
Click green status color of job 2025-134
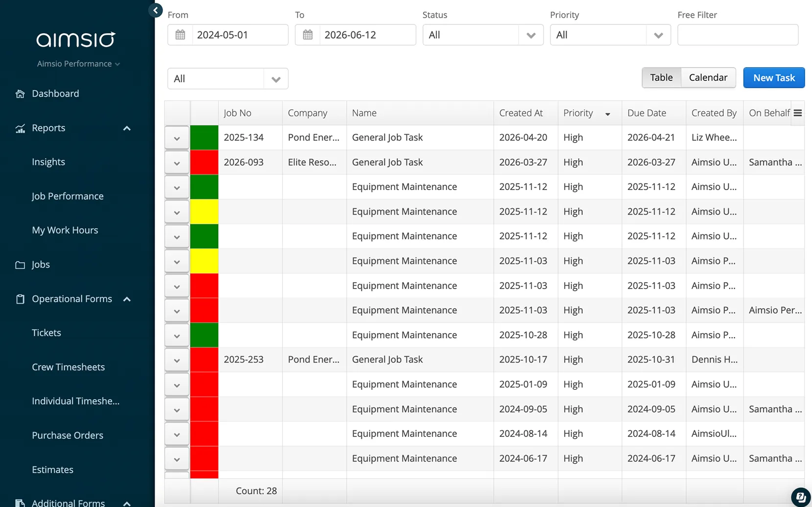tap(204, 138)
